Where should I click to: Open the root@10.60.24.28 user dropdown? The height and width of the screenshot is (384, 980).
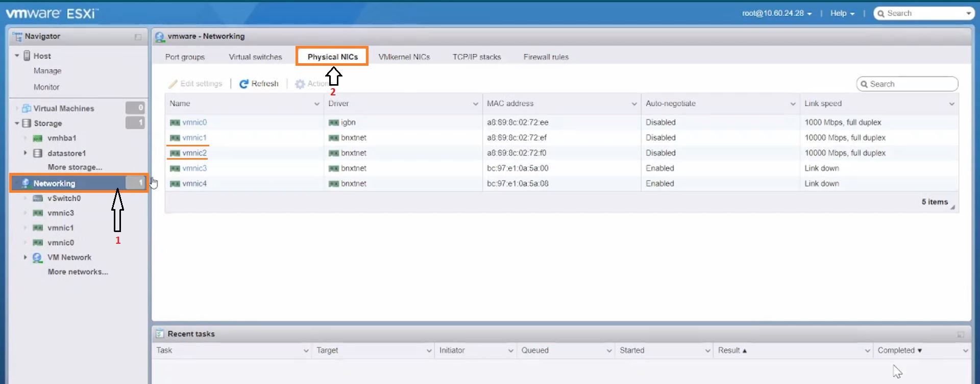coord(777,13)
